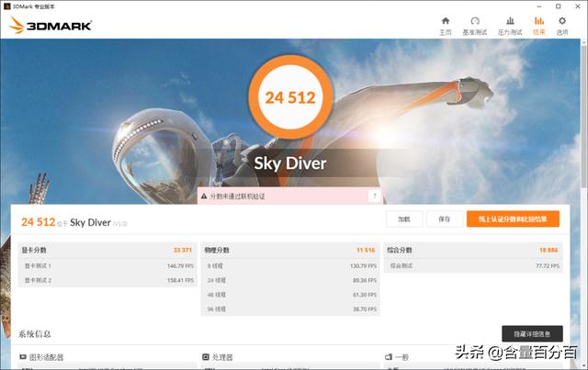Viewport: 588px width, 370px height.
Task: Click the warning triangle icon on the validation banner
Action: pos(204,196)
